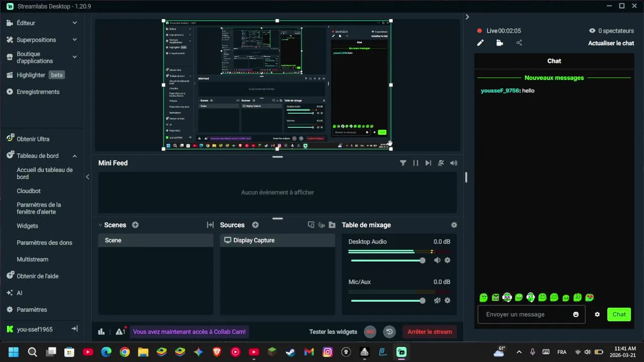Open performance stats bar chart icon
The image size is (644, 362).
102,332
